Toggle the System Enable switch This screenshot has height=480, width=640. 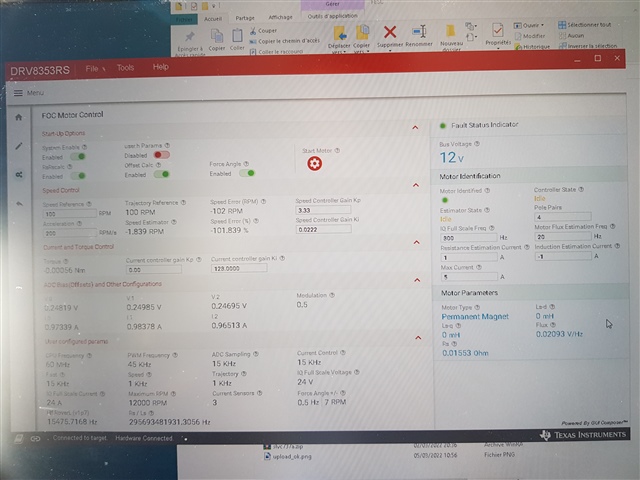tap(78, 157)
